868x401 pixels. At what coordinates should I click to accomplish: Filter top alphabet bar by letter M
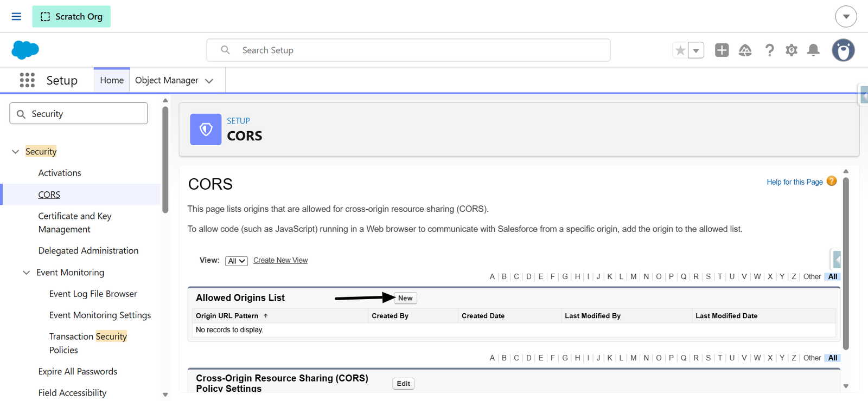pos(633,276)
